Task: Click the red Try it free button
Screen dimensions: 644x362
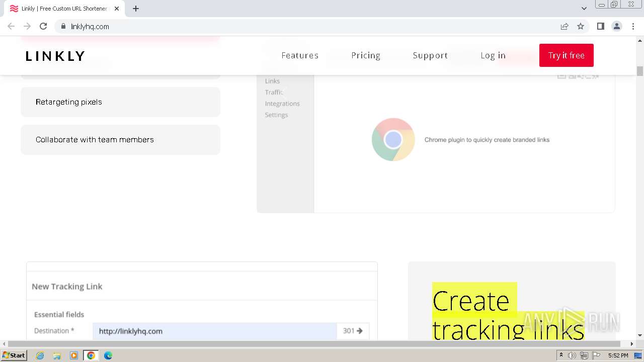Action: tap(567, 55)
